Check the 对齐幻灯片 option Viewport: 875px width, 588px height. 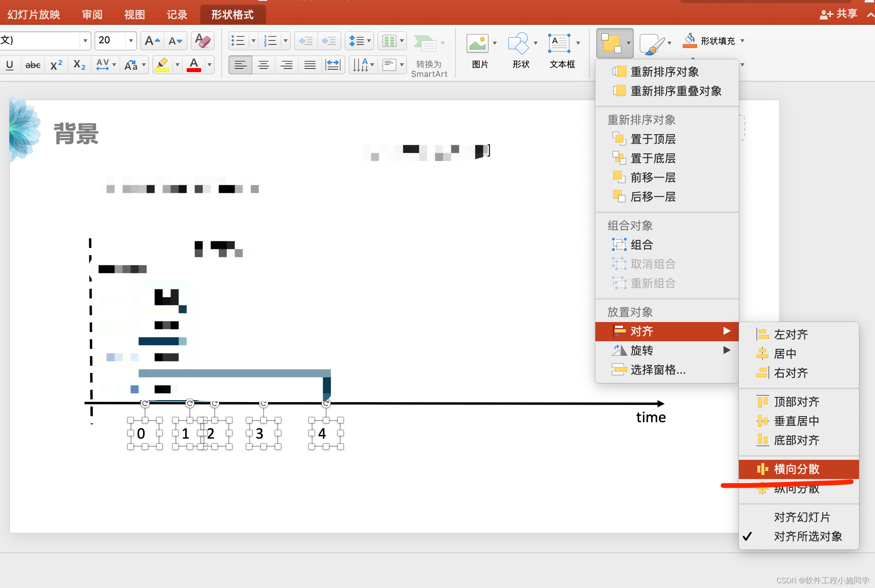(x=802, y=517)
